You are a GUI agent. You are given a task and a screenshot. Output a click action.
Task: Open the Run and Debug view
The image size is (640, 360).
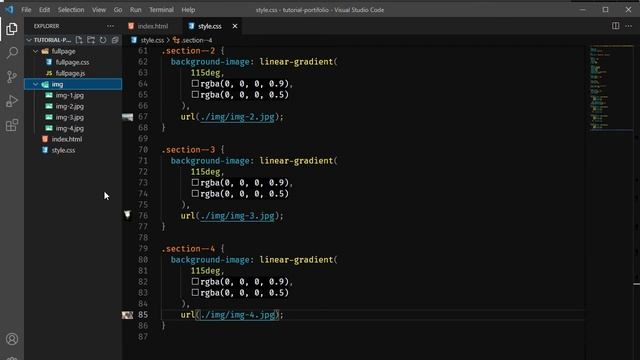point(12,101)
